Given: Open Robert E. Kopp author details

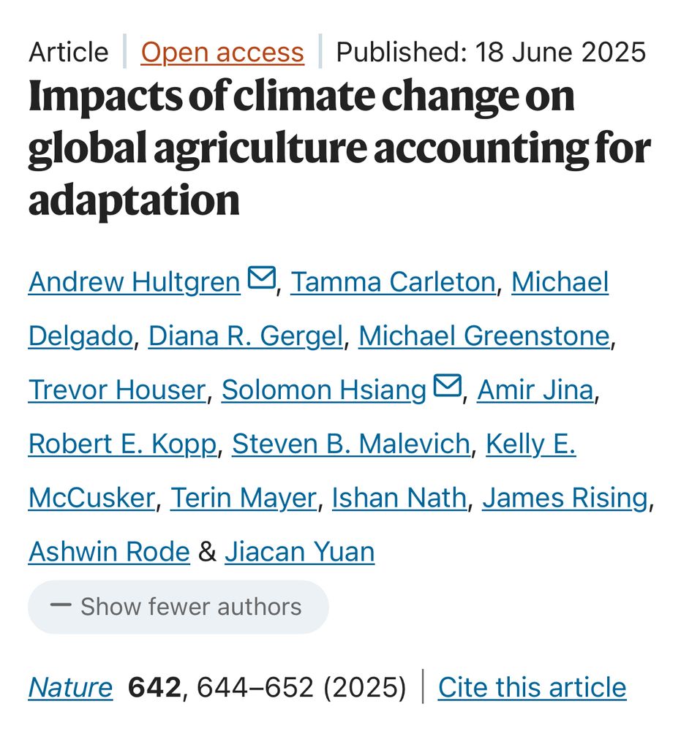Looking at the screenshot, I should click(123, 444).
